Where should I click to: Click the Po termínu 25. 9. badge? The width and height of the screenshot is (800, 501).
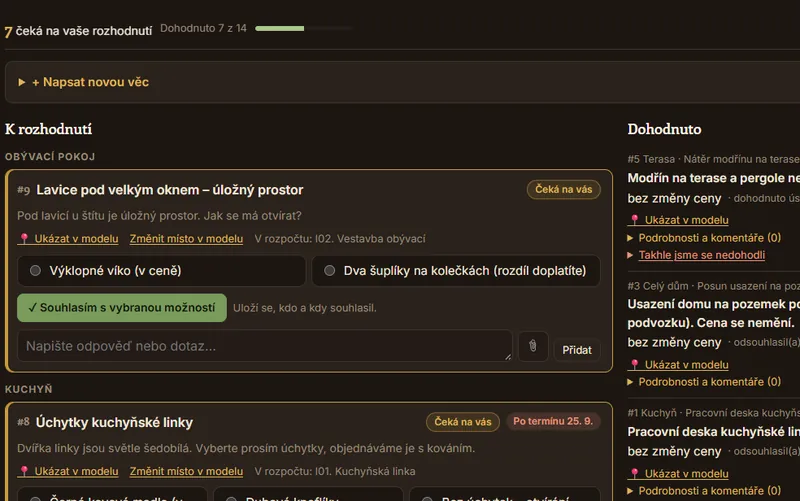(x=553, y=421)
